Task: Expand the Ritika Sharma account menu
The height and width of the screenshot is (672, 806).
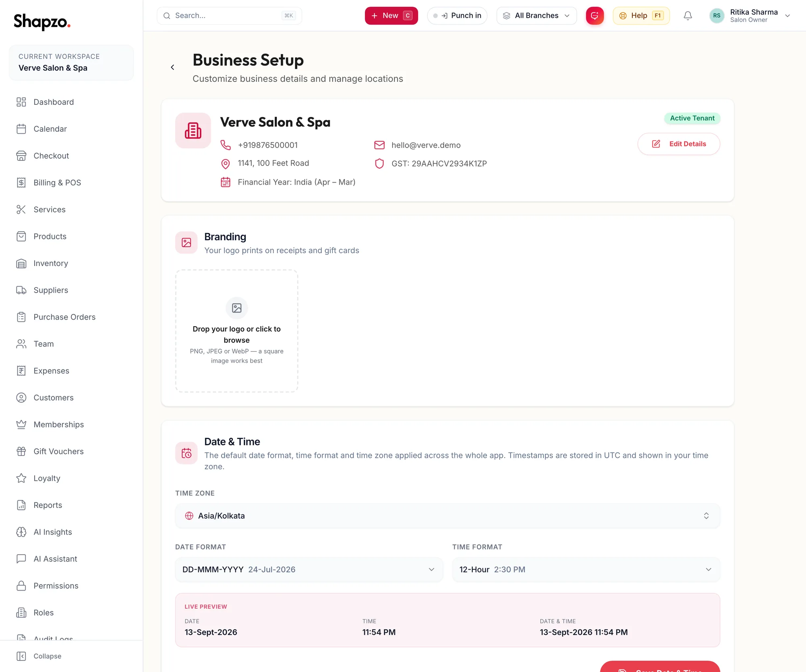Action: point(750,16)
